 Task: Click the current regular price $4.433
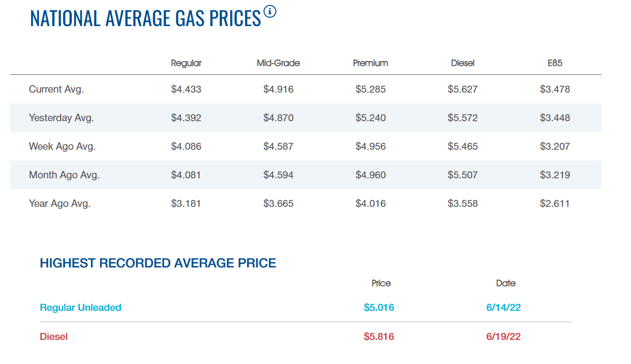[x=186, y=90]
